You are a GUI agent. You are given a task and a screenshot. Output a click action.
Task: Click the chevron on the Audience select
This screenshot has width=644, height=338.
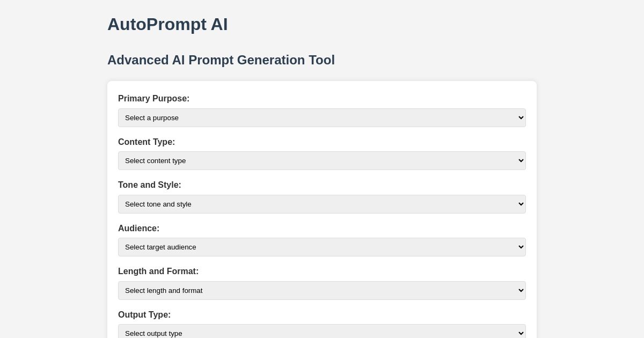point(518,247)
